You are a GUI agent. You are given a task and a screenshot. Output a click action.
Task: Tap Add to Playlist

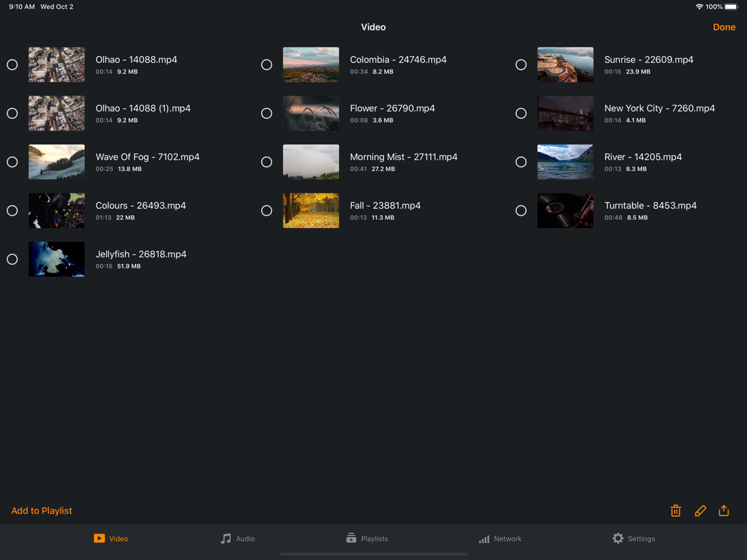point(41,511)
